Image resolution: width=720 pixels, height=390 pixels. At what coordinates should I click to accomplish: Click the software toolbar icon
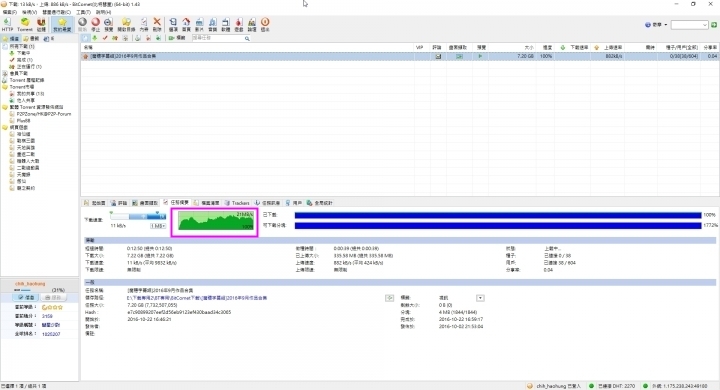tap(225, 24)
